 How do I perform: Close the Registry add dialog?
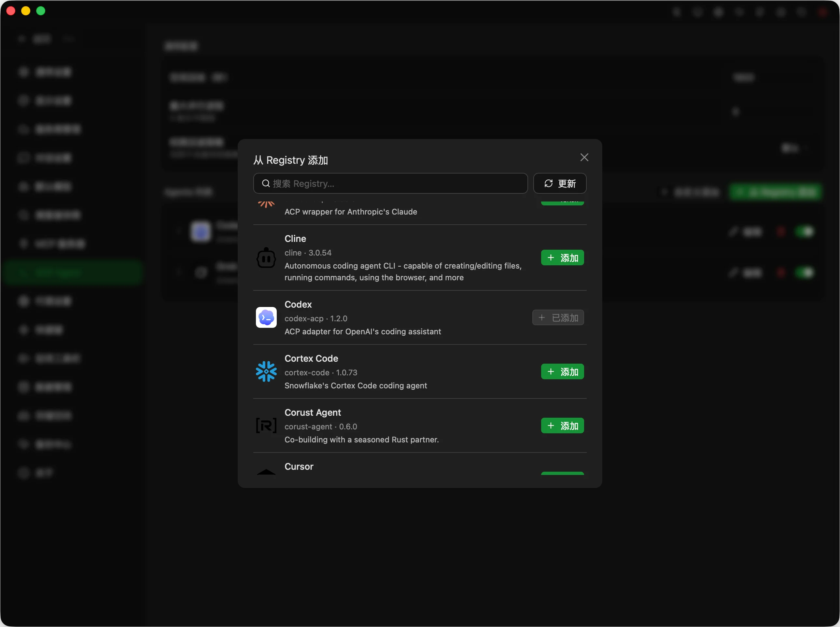click(584, 158)
